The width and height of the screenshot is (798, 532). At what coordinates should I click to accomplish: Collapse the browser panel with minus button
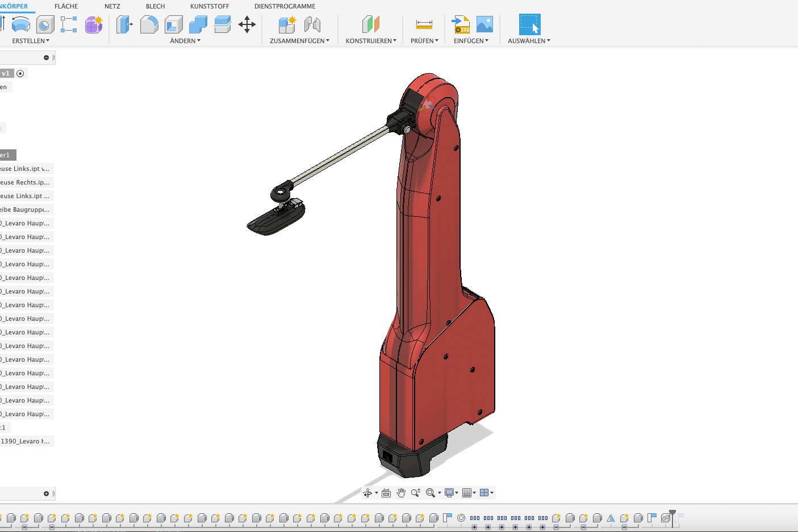pyautogui.click(x=47, y=57)
